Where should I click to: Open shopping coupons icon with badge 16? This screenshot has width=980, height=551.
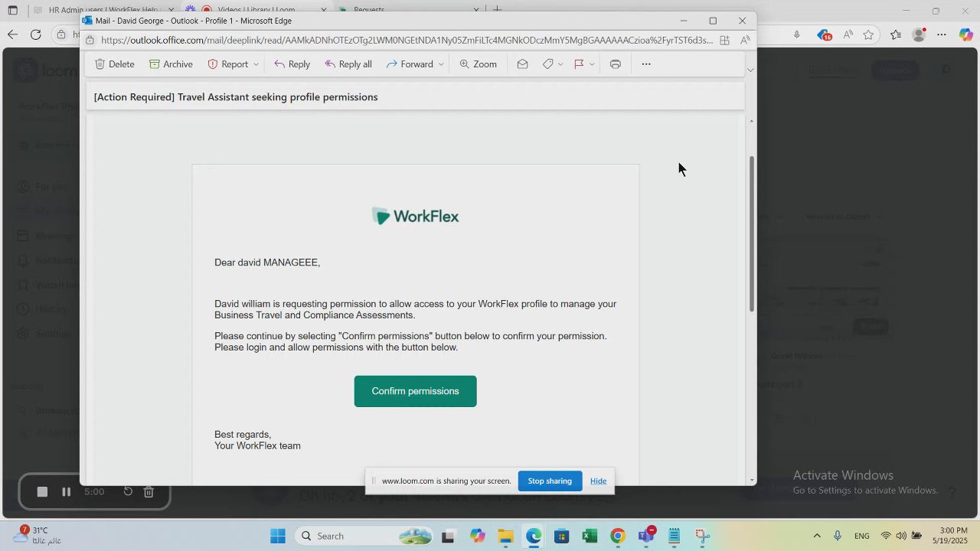(x=824, y=34)
